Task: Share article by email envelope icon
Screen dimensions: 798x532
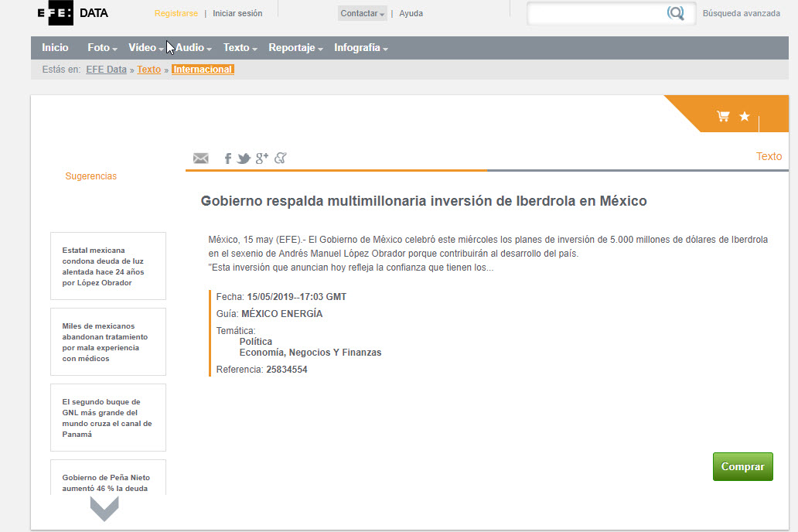Action: [200, 159]
